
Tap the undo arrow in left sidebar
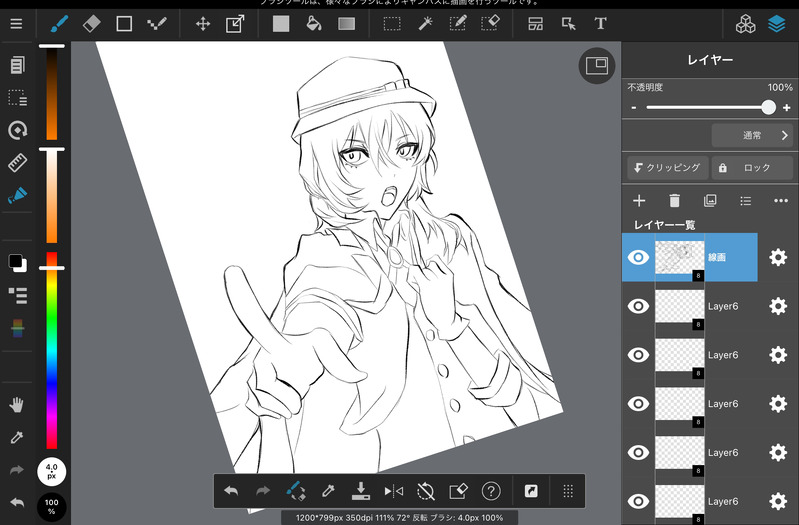16,503
